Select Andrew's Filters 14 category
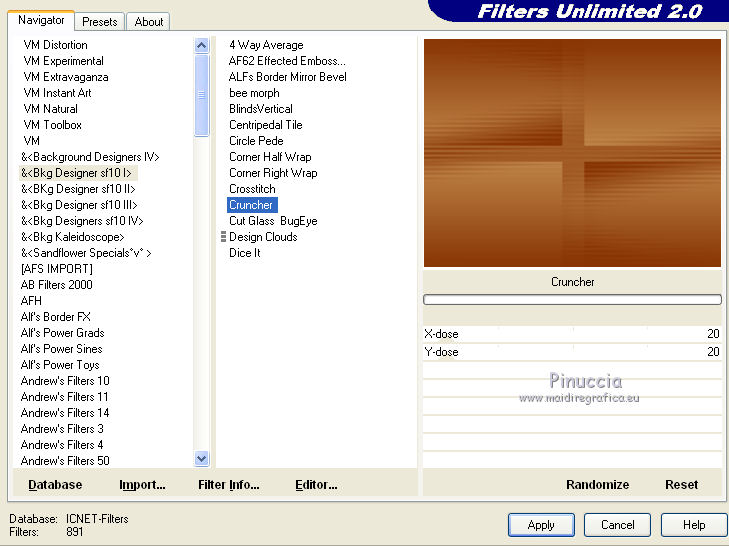The image size is (729, 546). (65, 413)
